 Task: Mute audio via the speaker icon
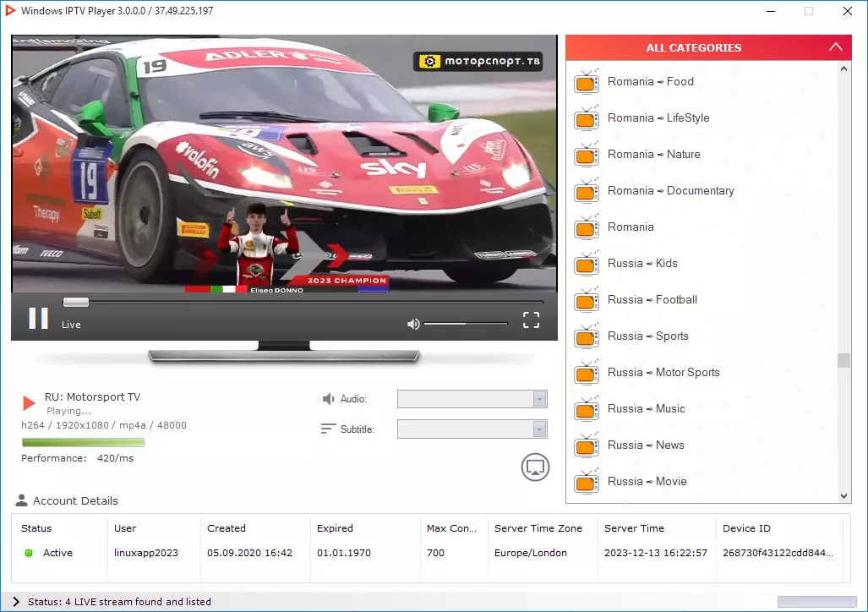[x=413, y=324]
